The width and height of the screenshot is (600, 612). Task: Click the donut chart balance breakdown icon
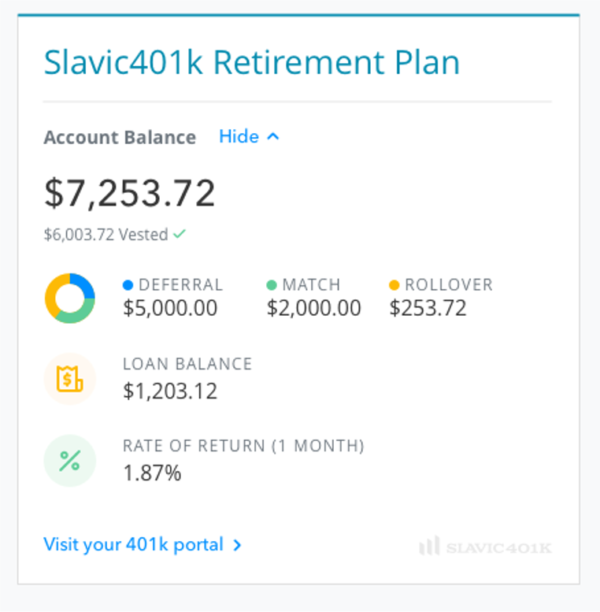click(x=70, y=298)
